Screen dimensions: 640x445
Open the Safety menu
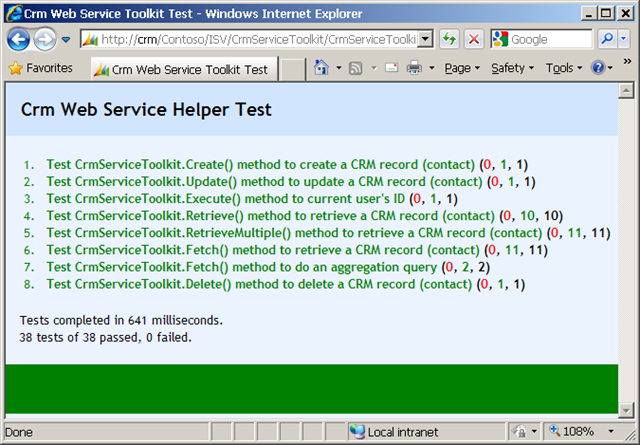512,68
